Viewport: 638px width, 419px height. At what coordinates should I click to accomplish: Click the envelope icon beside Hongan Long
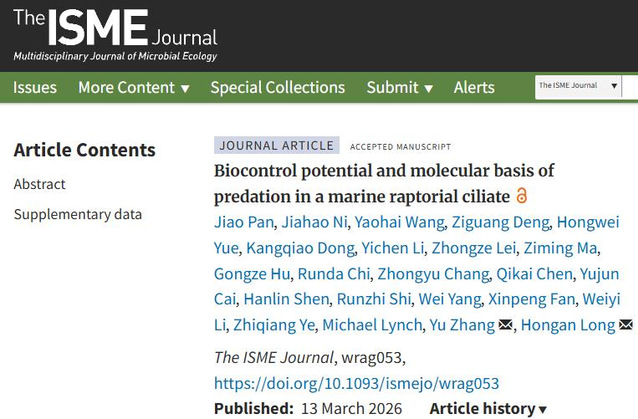(x=626, y=324)
